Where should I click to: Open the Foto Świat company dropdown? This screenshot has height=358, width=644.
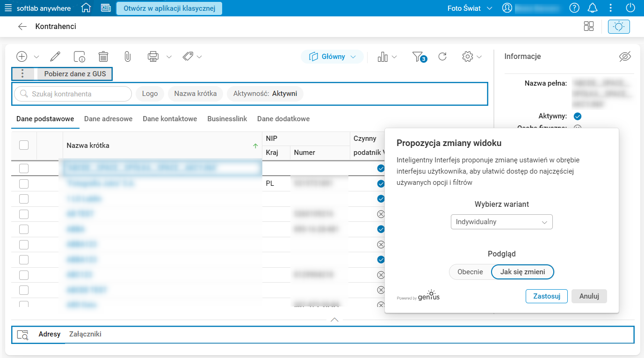click(470, 8)
